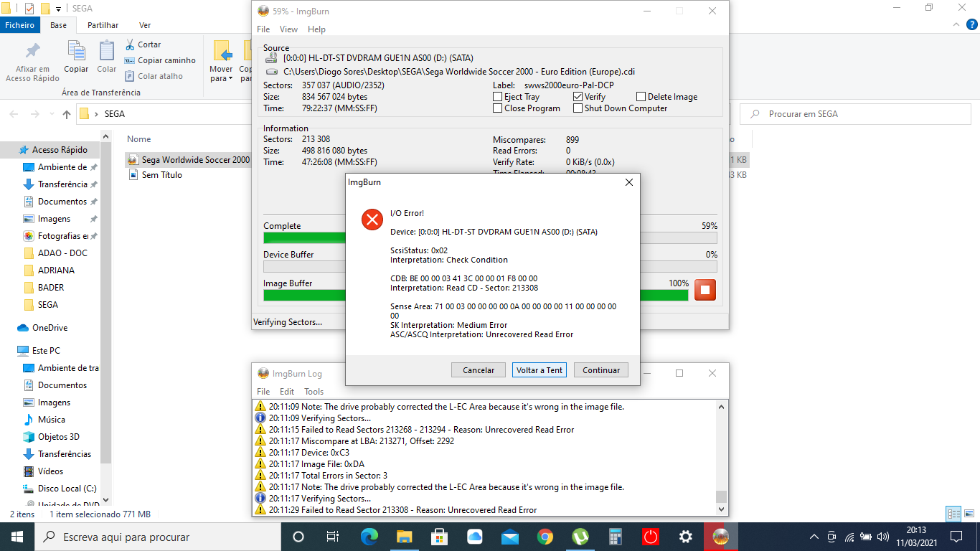The image size is (980, 551).
Task: Open the Edit menu in ImgBurn Log
Action: (x=287, y=392)
